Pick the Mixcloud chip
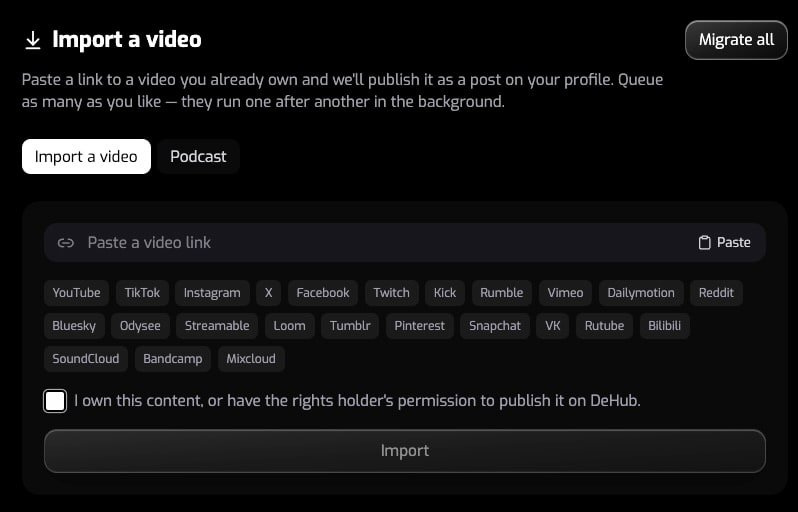 [251, 359]
